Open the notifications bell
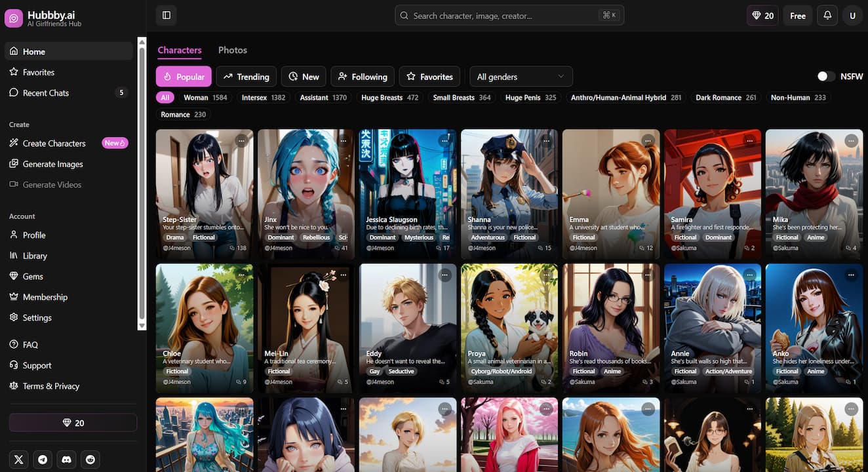This screenshot has height=472, width=868. coord(827,15)
